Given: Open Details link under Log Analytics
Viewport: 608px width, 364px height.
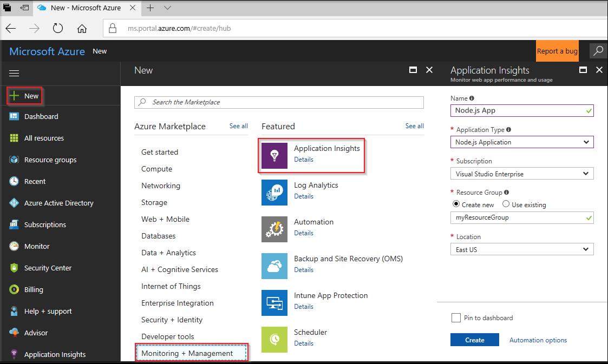Looking at the screenshot, I should (304, 196).
